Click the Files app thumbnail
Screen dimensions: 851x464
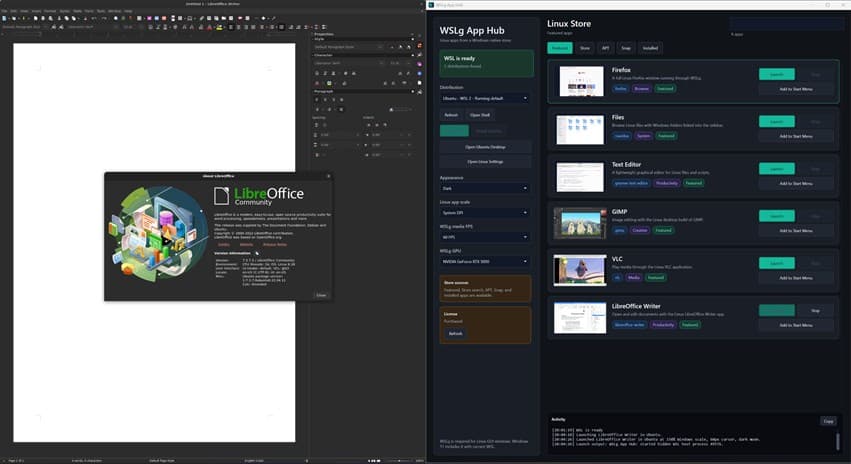pyautogui.click(x=580, y=129)
